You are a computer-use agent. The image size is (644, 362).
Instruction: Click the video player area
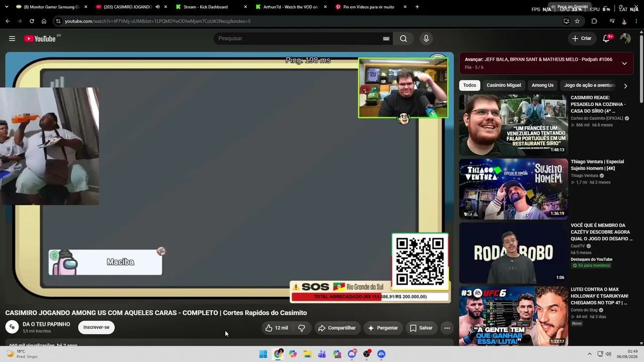point(229,178)
